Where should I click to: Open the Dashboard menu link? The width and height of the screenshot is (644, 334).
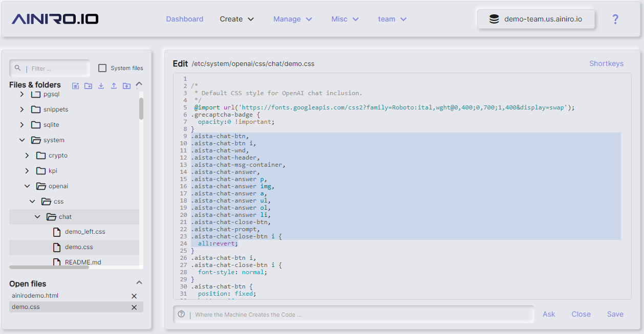(184, 19)
